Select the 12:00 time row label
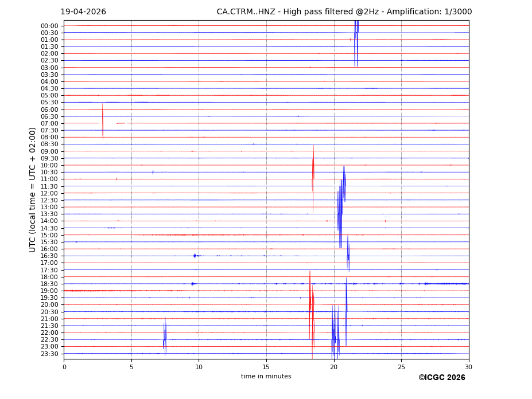Screen dimensions: 532x399 coord(49,193)
